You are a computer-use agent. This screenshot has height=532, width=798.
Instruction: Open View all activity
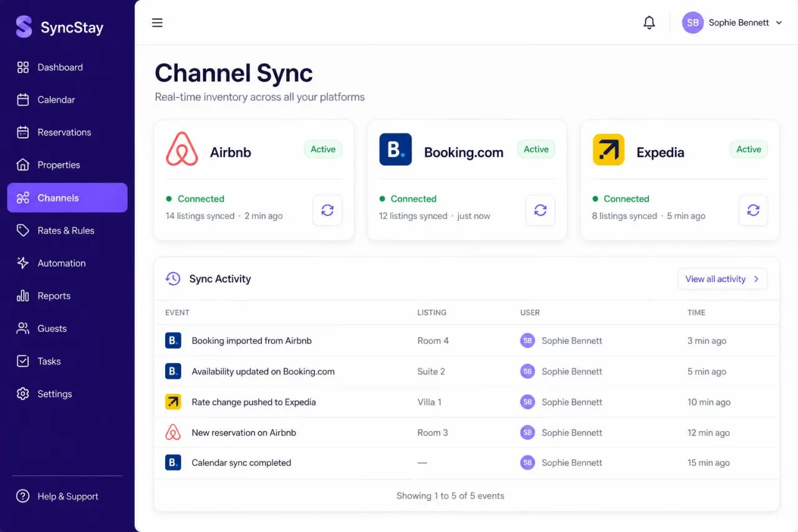click(723, 279)
